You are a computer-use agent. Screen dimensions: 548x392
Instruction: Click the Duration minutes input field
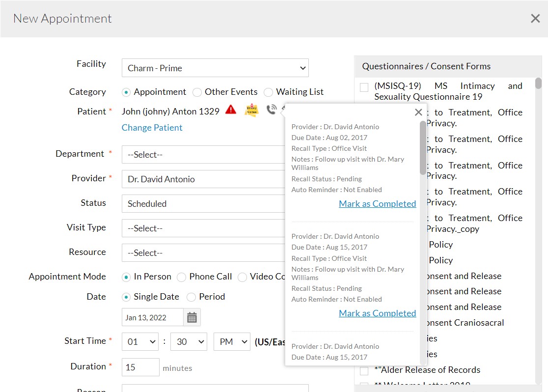(x=140, y=367)
